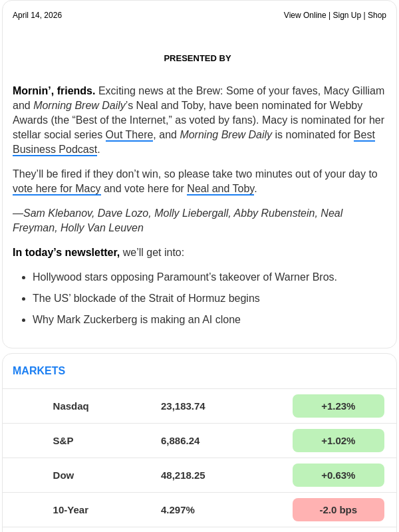Click the Strait of Hormuz bullet item

click(146, 299)
